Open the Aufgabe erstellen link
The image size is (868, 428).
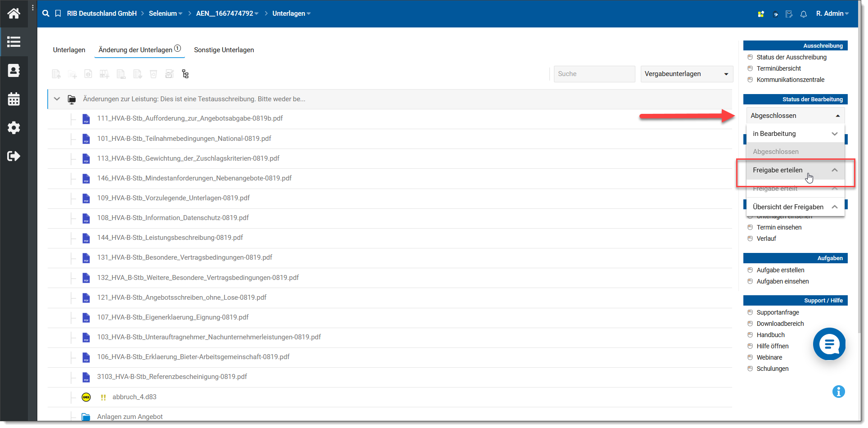780,270
